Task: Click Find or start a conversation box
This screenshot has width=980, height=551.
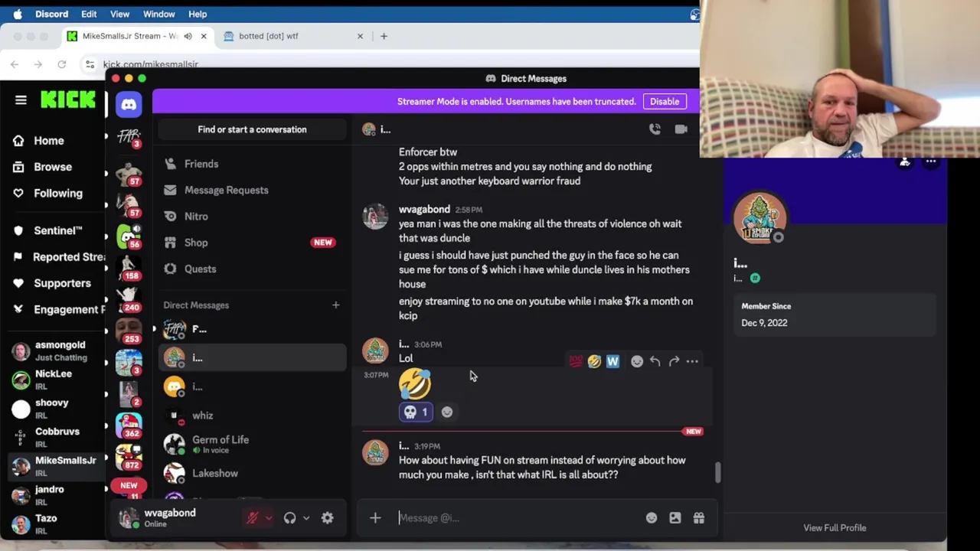Action: coord(252,129)
